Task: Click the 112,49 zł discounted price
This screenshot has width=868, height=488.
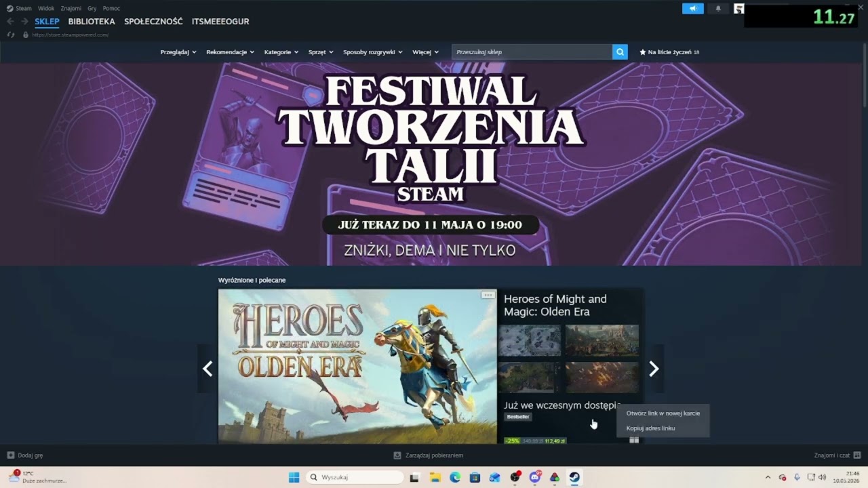Action: 555,441
